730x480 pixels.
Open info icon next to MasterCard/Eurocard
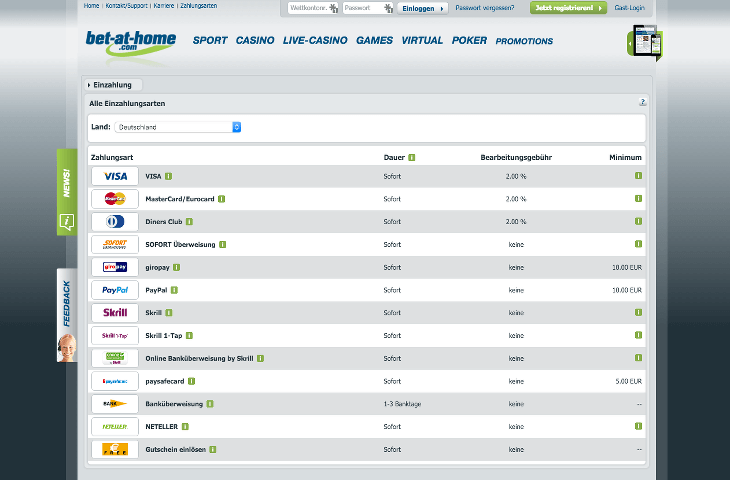point(222,199)
